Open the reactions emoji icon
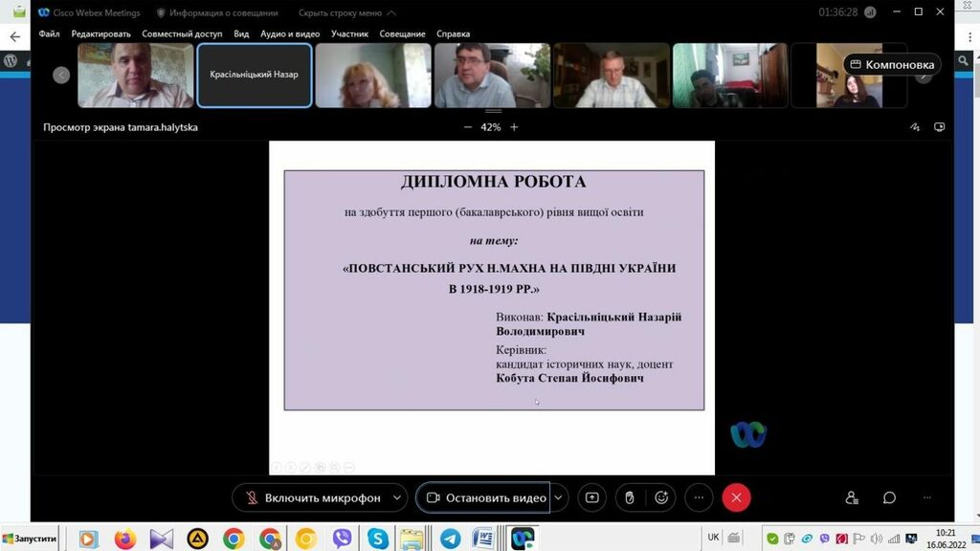The height and width of the screenshot is (551, 980). tap(661, 497)
